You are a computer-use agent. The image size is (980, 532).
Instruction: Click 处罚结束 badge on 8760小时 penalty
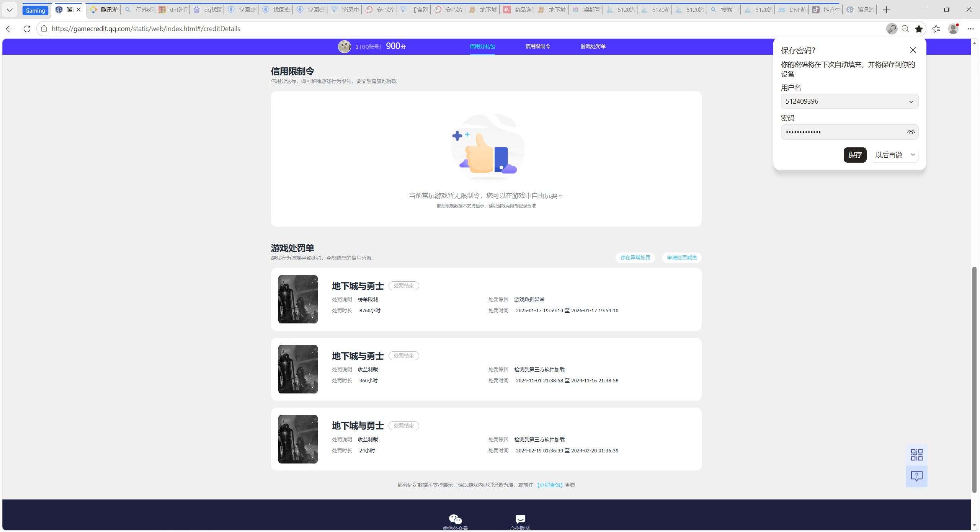point(403,286)
